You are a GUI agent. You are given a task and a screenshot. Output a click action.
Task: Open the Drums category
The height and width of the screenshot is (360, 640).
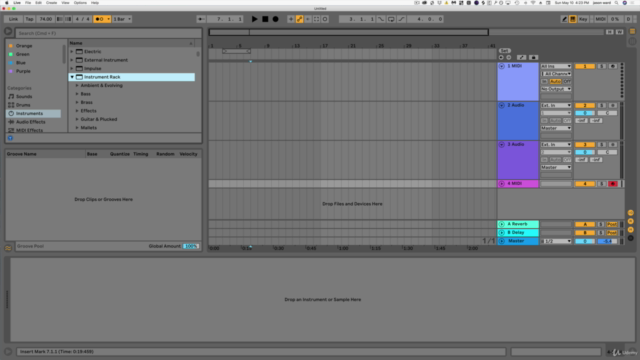pos(23,105)
